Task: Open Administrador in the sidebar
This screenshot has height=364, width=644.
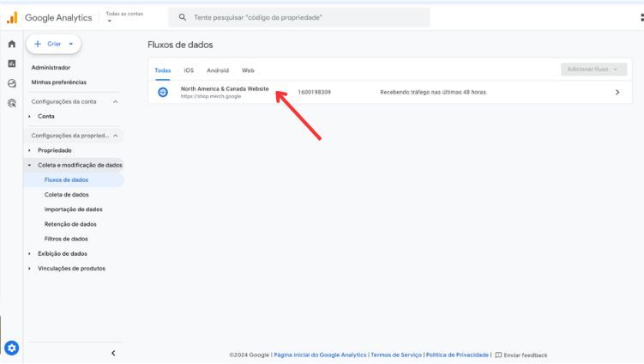Action: (x=51, y=68)
